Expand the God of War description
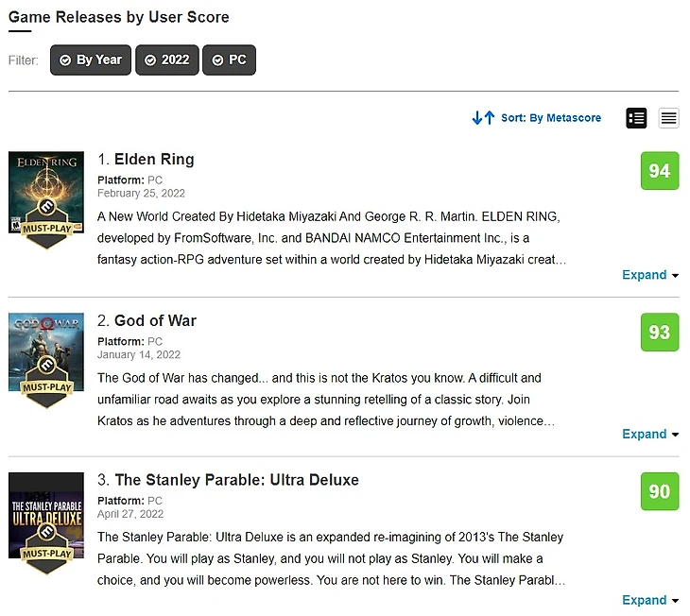This screenshot has width=690, height=616. pos(650,435)
